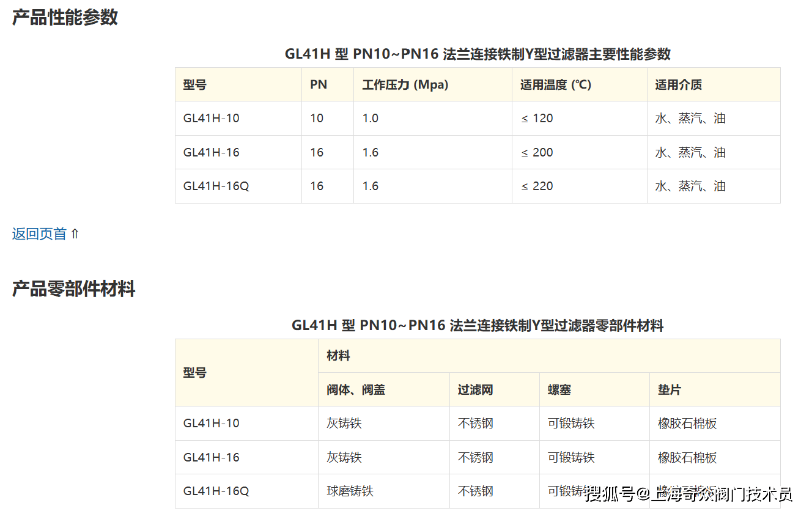
Task: Click the 阀体、阀盖 subheader
Action: [x=356, y=389]
